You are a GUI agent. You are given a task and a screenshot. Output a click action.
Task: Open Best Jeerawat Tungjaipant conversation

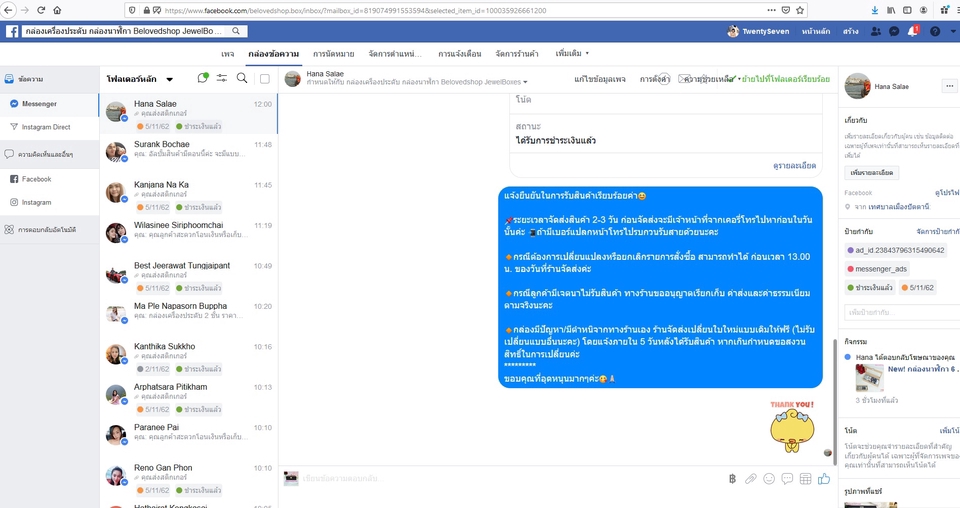[189, 275]
